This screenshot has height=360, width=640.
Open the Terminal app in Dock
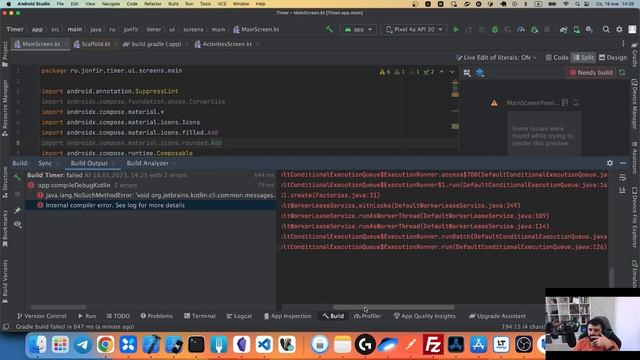pyautogui.click(x=196, y=344)
